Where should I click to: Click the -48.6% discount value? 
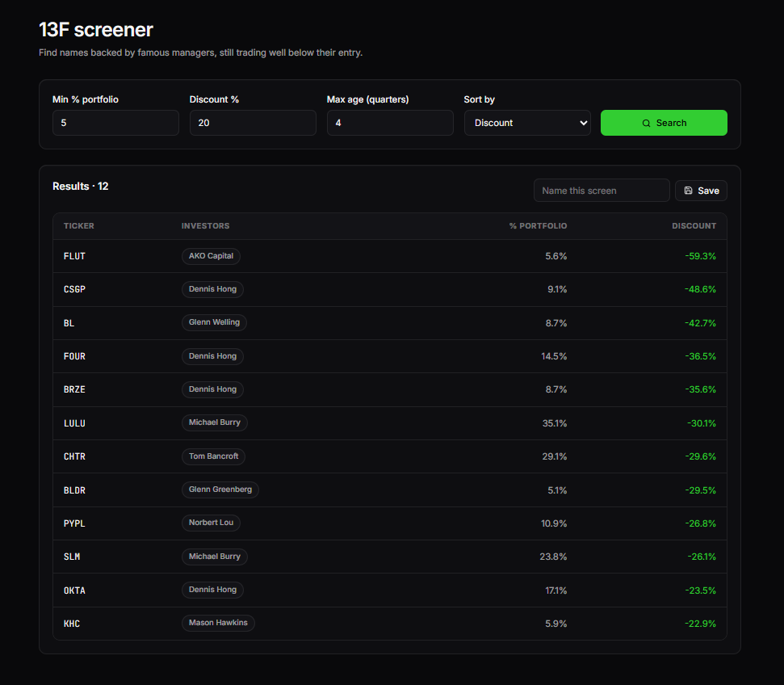[700, 289]
